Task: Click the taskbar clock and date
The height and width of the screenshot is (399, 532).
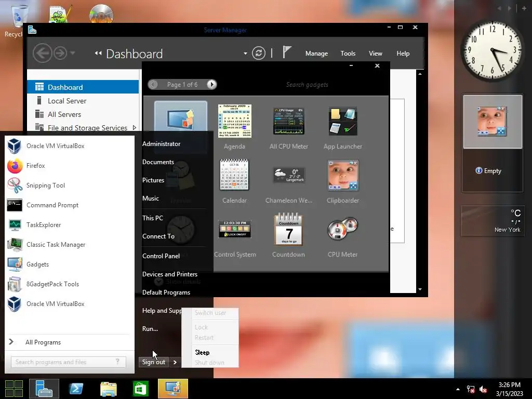Action: [x=509, y=389]
